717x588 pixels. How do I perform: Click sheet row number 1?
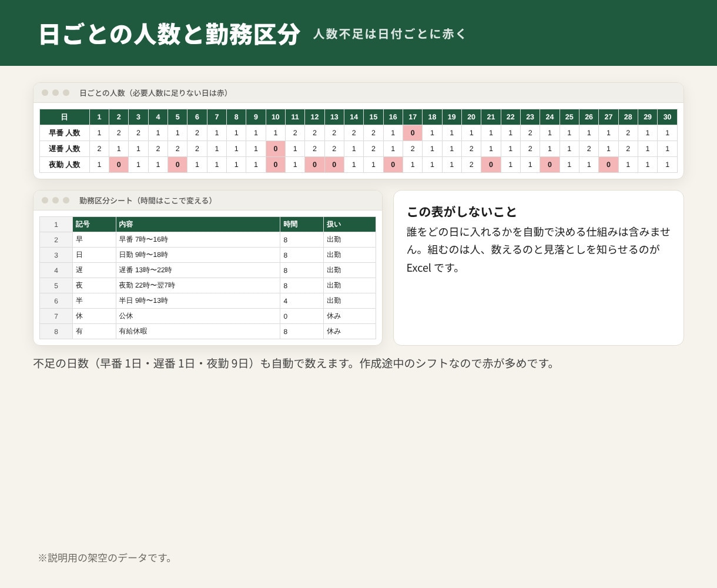56,224
